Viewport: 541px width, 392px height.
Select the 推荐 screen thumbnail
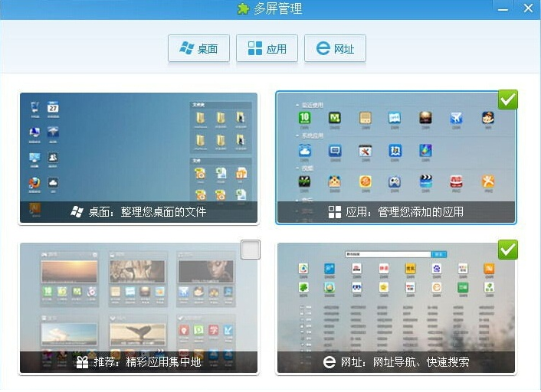[139, 308]
